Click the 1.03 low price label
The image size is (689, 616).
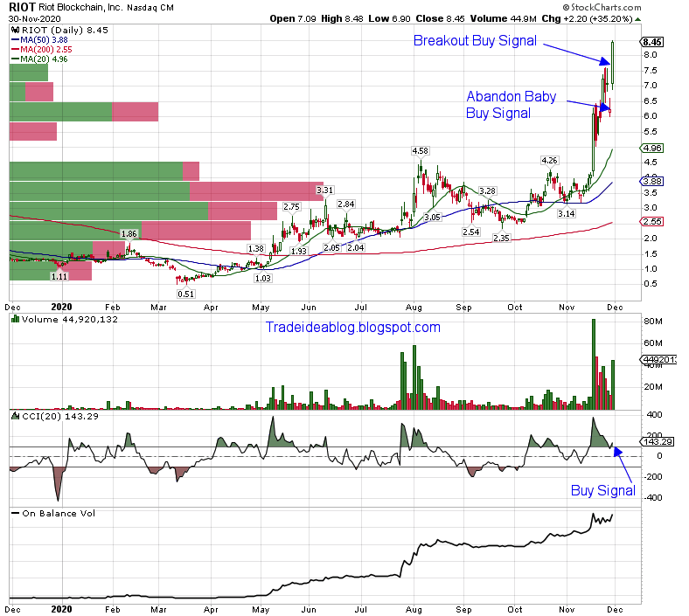tap(263, 279)
